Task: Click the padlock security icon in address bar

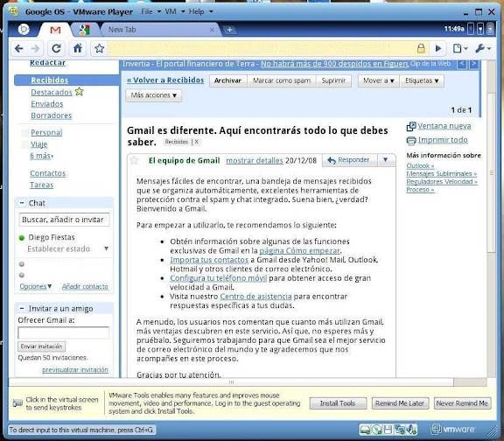Action: point(421,48)
